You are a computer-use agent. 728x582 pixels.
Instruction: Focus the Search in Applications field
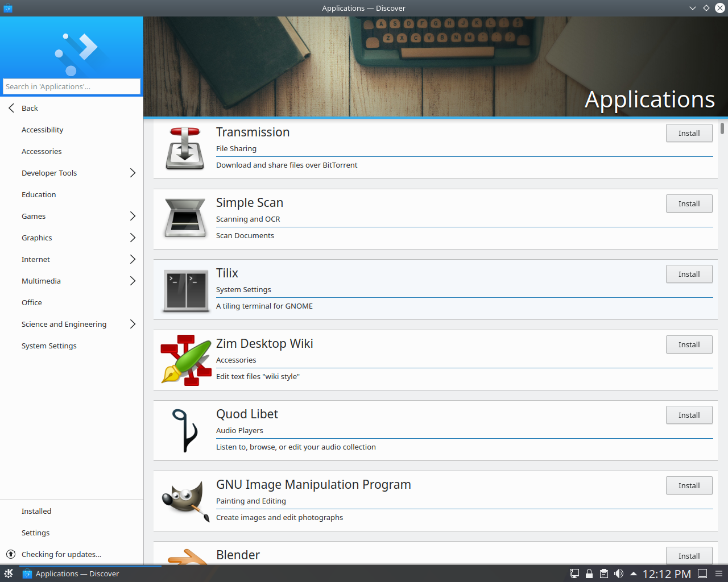pos(72,86)
